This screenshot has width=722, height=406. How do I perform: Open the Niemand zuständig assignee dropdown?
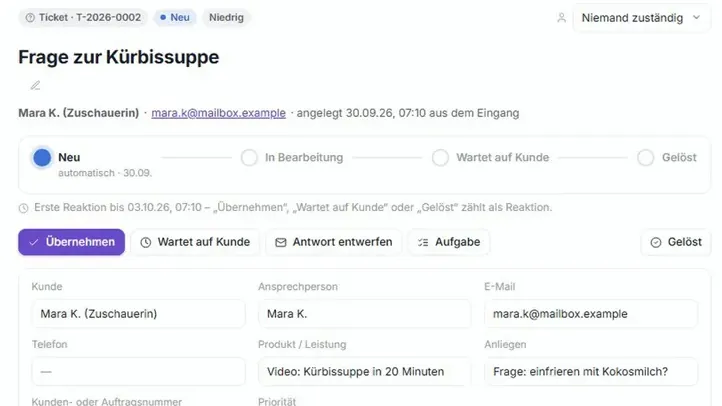(641, 18)
